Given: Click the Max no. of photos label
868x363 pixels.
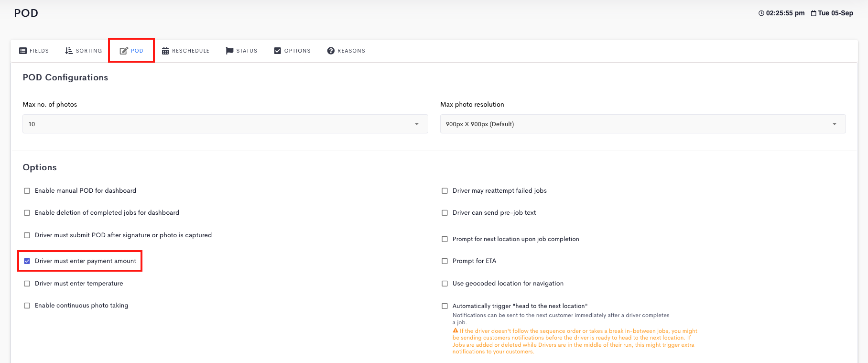Looking at the screenshot, I should (50, 104).
